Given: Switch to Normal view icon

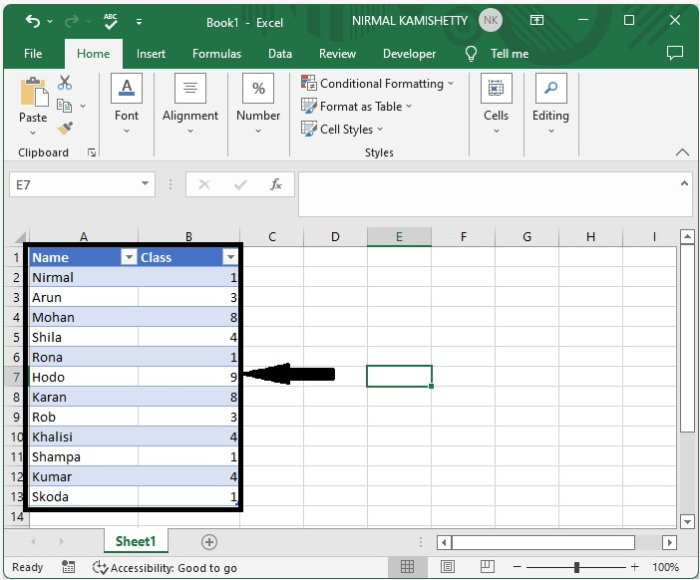Looking at the screenshot, I should pos(407,567).
